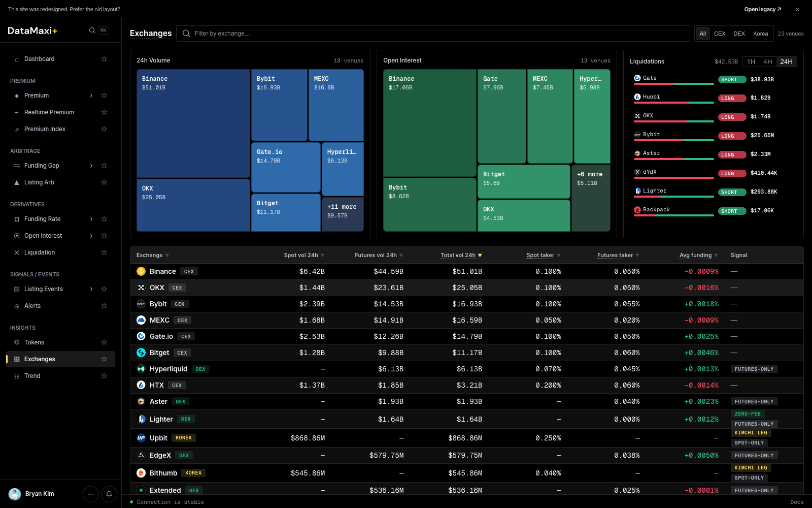
Task: Toggle favorite star for Liquidation
Action: click(x=104, y=252)
